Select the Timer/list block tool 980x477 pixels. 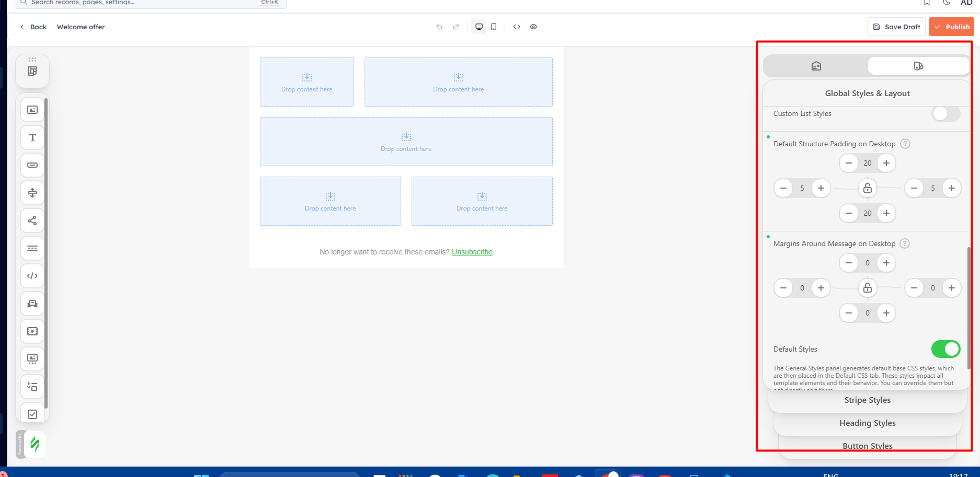(x=32, y=387)
